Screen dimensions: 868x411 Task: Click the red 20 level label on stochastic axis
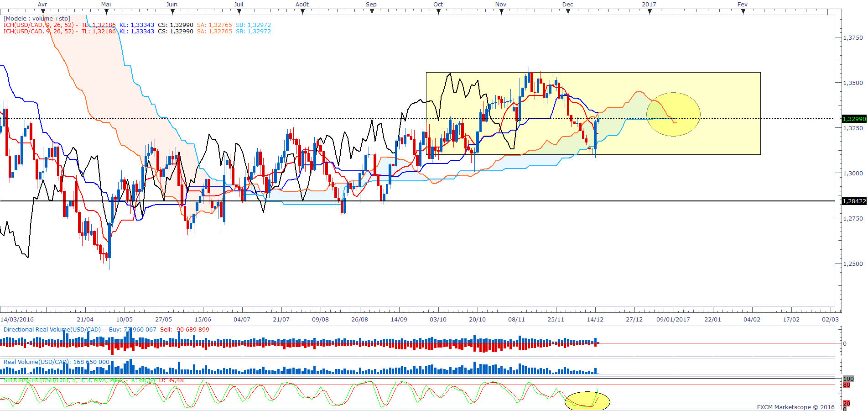[x=847, y=403]
